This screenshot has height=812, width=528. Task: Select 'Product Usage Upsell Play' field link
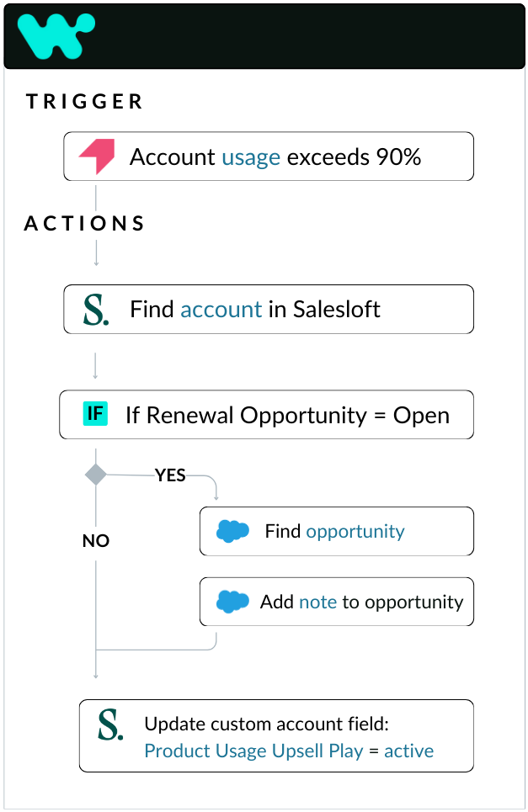pyautogui.click(x=253, y=751)
